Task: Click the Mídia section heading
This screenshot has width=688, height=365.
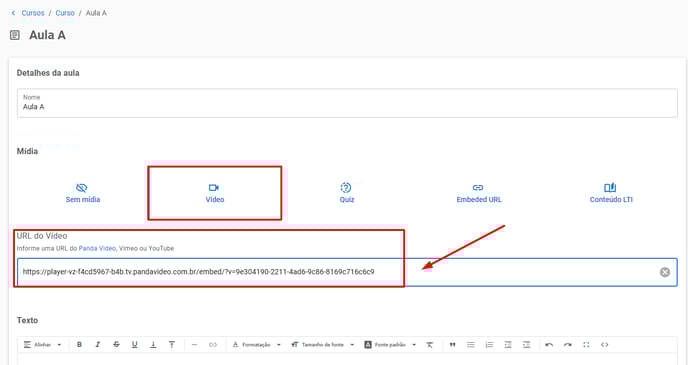Action: (x=27, y=151)
